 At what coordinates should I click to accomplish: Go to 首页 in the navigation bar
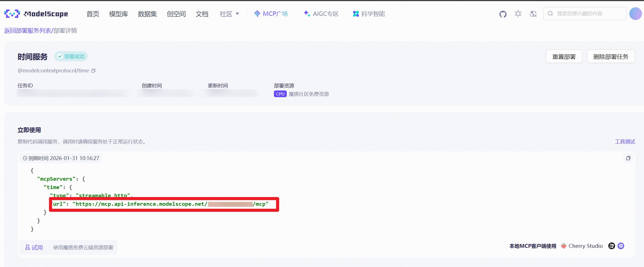(x=93, y=14)
